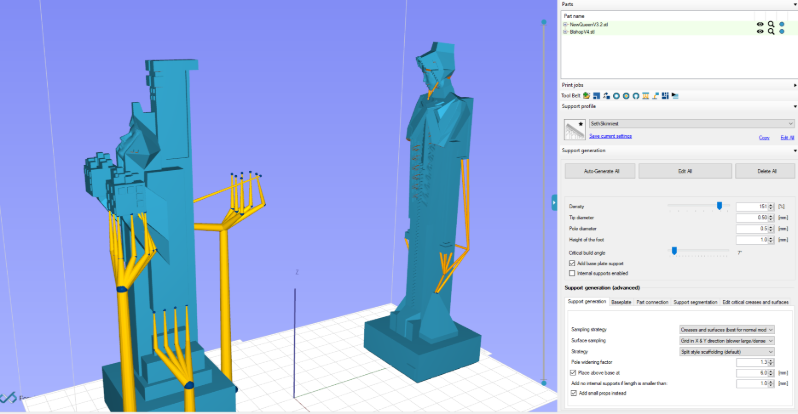Enable Internal supports enabled checkbox
Viewport: 798px width, 414px height.
572,273
